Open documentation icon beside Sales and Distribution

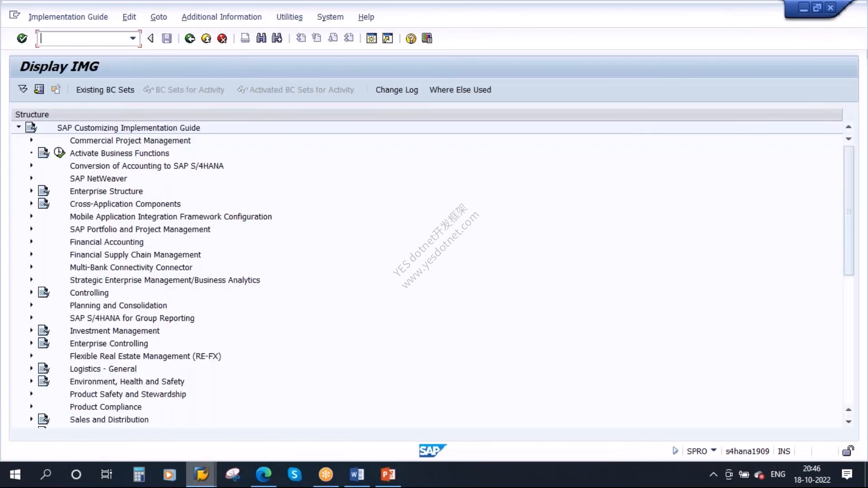pos(43,419)
